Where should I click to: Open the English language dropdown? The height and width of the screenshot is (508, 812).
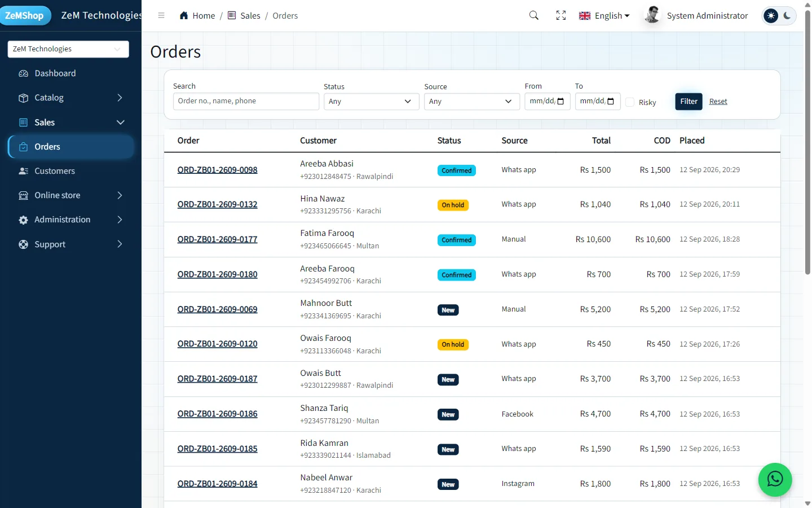604,16
